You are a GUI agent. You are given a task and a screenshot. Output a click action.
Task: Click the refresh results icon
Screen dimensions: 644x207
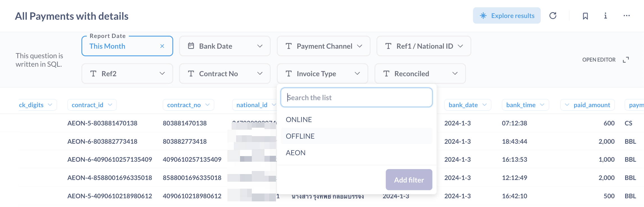click(553, 16)
